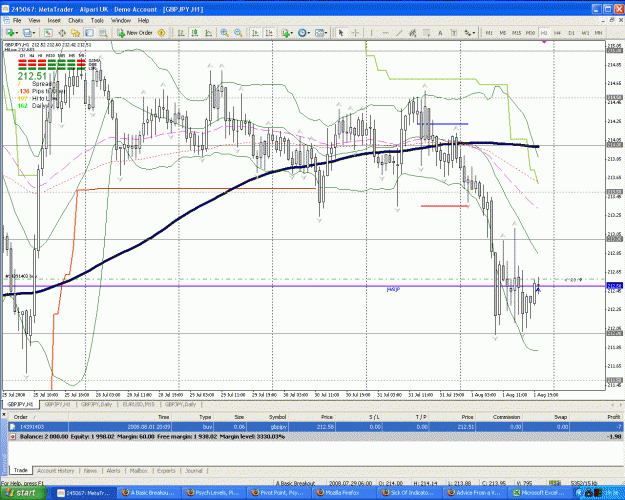Open the Indicators list dropdown
This screenshot has height=500, width=625.
click(287, 33)
